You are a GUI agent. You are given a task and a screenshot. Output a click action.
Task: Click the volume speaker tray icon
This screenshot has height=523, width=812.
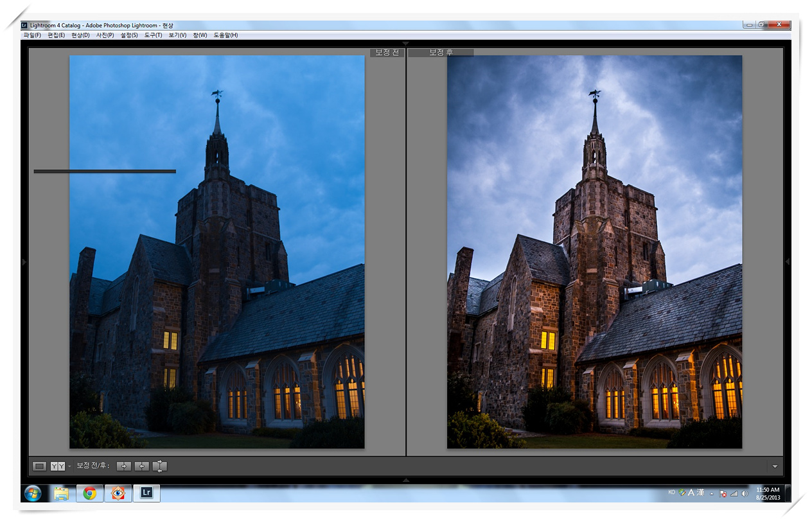[x=745, y=493]
